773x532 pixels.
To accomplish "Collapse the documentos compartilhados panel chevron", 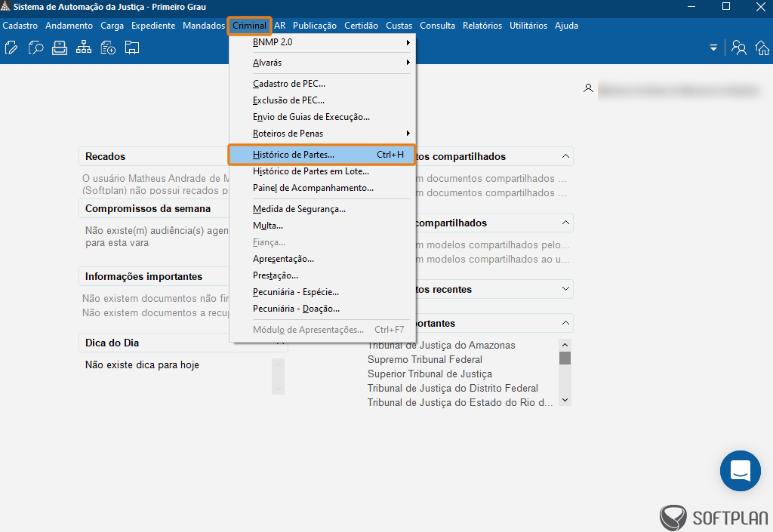I will pyautogui.click(x=565, y=156).
